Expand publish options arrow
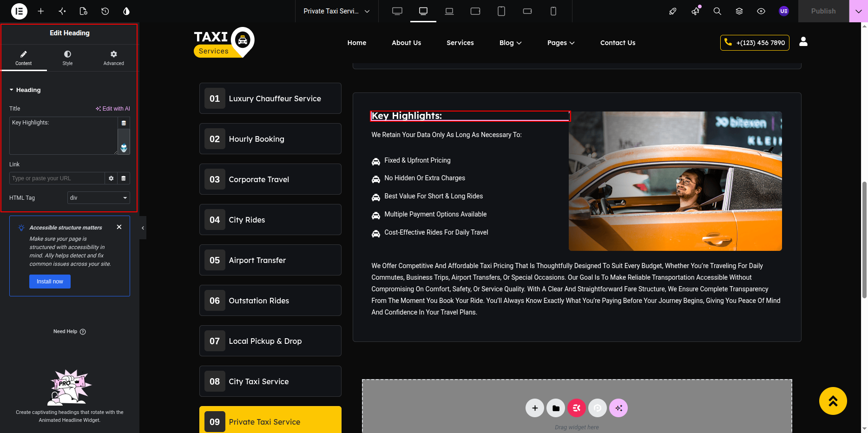 pyautogui.click(x=858, y=11)
